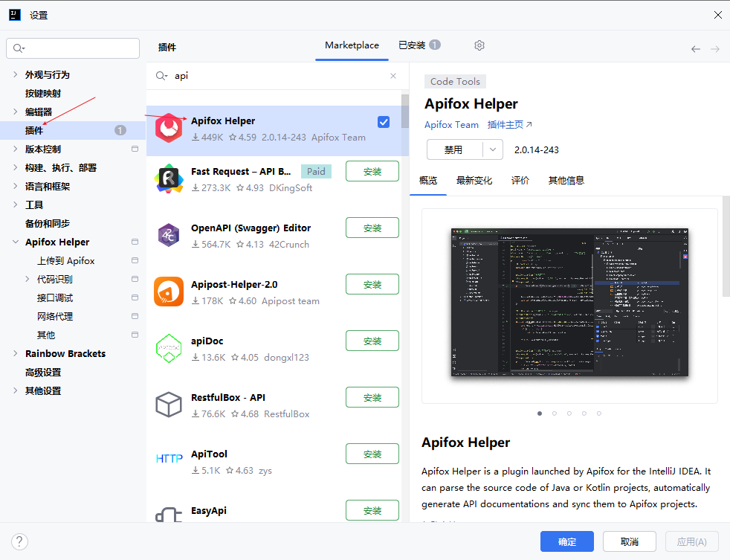
Task: Open the 最新变化 tab
Action: pos(474,180)
